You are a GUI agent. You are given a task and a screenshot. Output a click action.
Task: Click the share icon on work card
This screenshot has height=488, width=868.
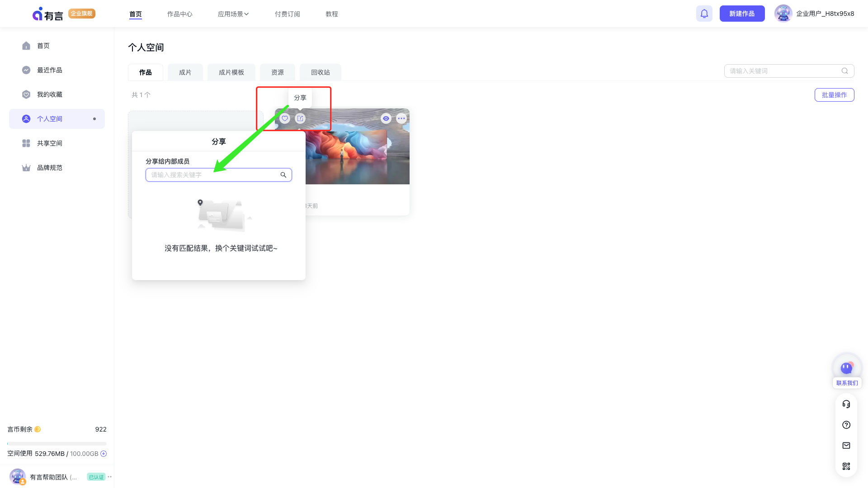[x=300, y=118]
